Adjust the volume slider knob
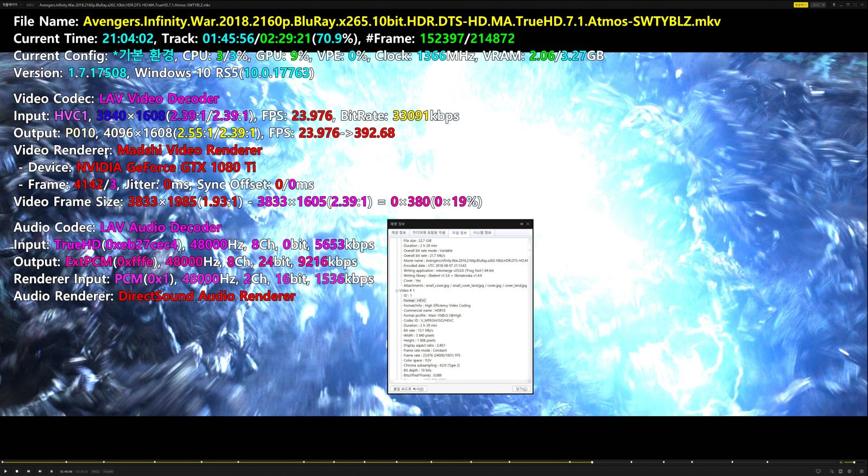 (x=854, y=462)
